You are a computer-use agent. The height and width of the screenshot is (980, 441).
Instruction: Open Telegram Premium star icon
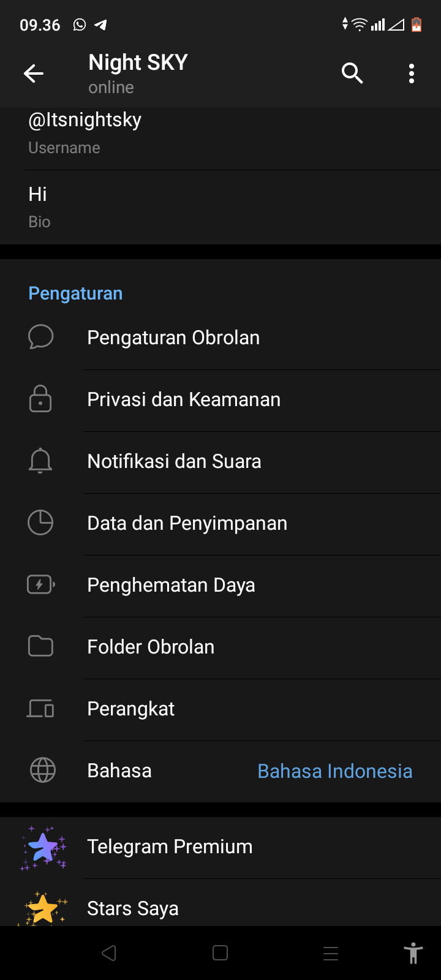pyautogui.click(x=43, y=848)
